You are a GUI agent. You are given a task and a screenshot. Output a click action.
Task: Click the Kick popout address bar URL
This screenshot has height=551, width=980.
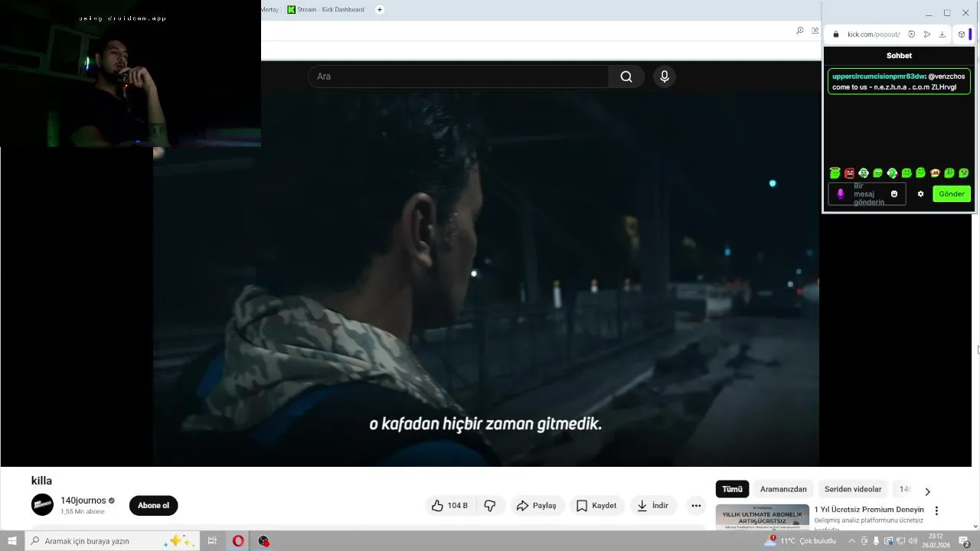(x=874, y=34)
